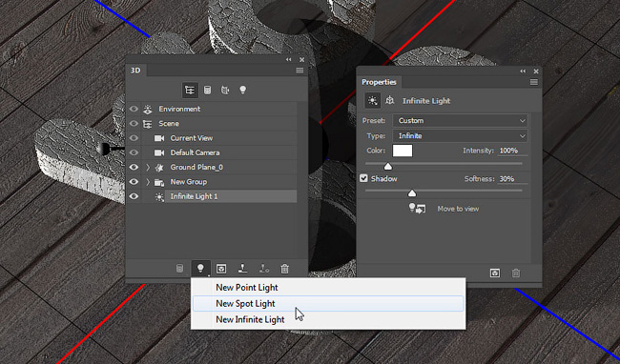Image resolution: width=620 pixels, height=364 pixels.
Task: Click the Move to view light icon
Action: point(417,208)
